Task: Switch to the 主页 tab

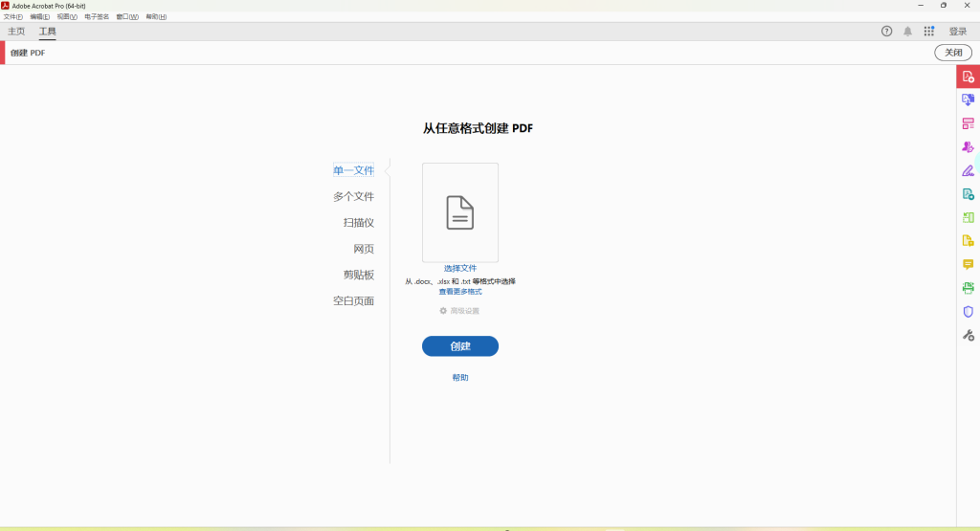Action: 16,32
